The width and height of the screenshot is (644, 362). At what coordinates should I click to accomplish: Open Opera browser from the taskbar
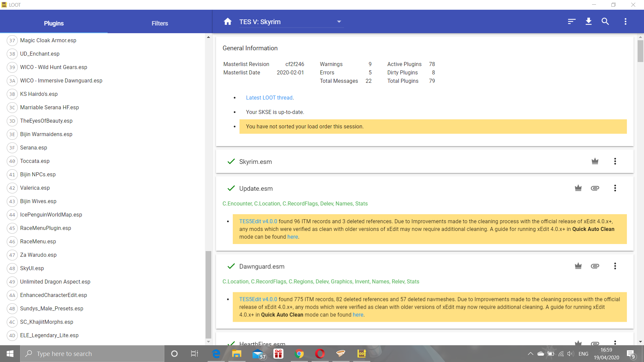click(320, 354)
